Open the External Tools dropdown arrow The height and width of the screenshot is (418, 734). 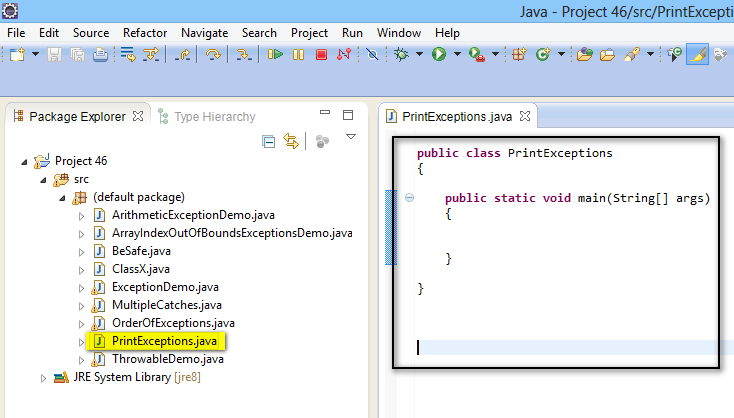495,54
